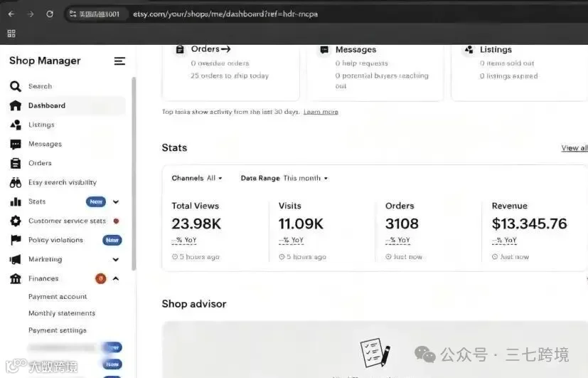Go forward with the browser forward arrow
The height and width of the screenshot is (378, 588).
coord(31,14)
